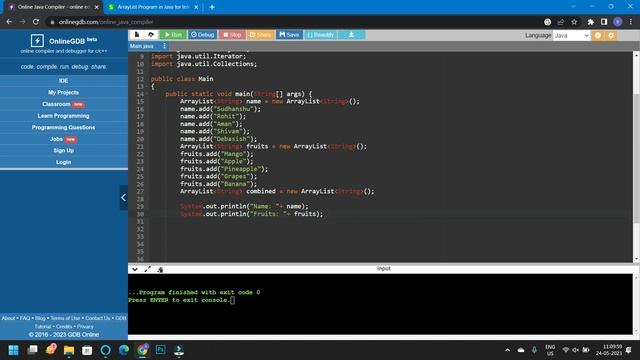Click the upload file icon beside new file
This screenshot has height=360, width=640.
click(x=151, y=35)
